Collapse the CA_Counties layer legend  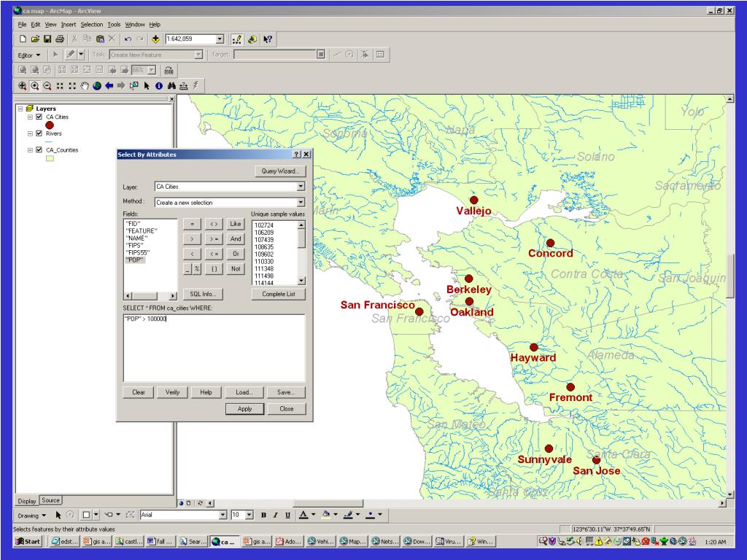pos(30,149)
